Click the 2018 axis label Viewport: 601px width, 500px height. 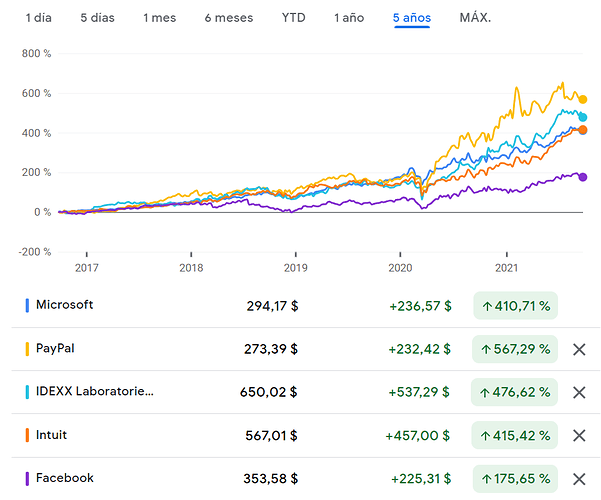click(191, 268)
